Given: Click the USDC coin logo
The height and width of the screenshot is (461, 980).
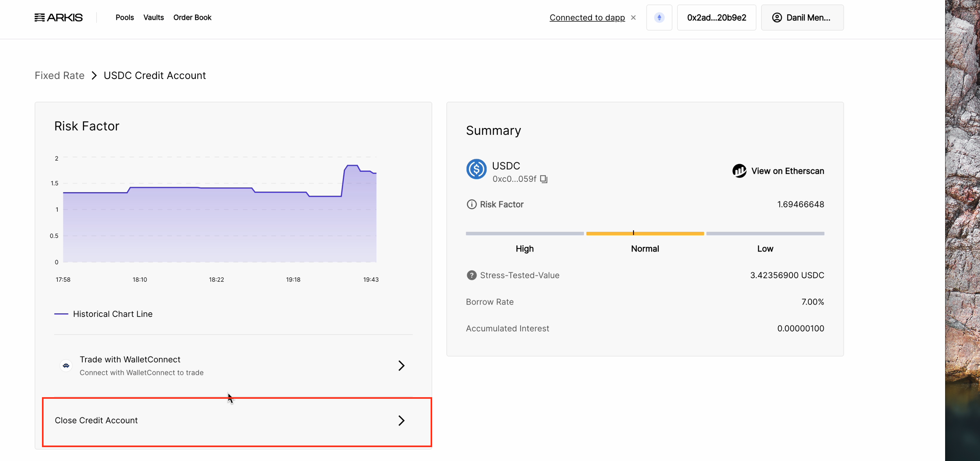Looking at the screenshot, I should point(476,169).
